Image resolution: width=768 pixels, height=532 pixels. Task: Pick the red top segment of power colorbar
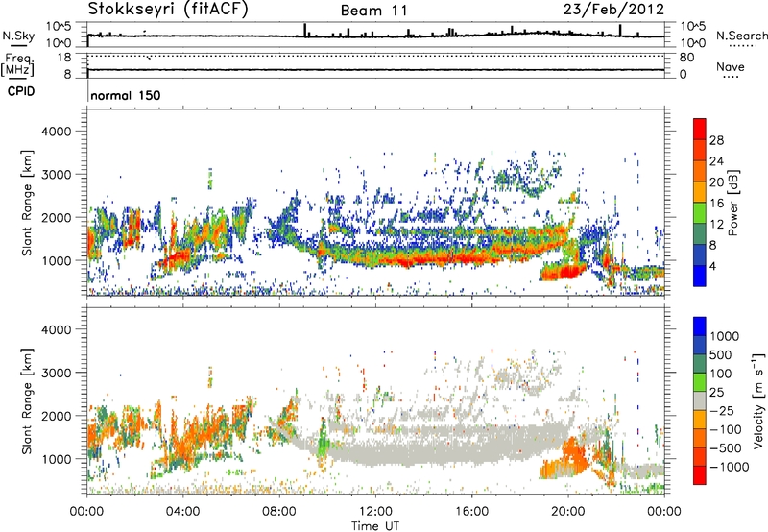tap(700, 129)
